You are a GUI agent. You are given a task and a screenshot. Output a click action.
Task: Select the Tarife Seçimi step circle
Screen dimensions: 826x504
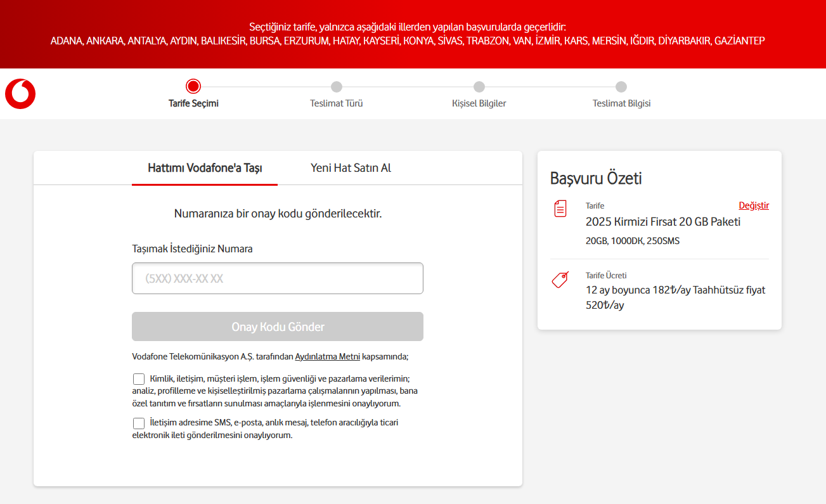[193, 86]
